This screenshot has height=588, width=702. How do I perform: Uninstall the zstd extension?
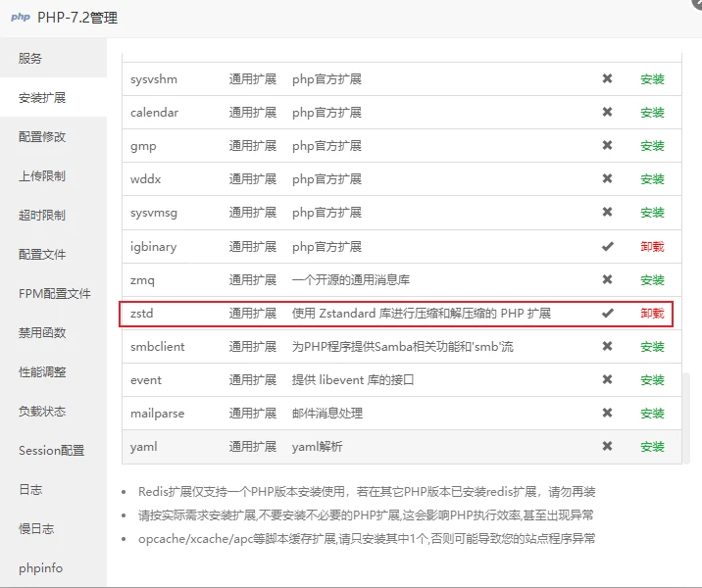[652, 314]
